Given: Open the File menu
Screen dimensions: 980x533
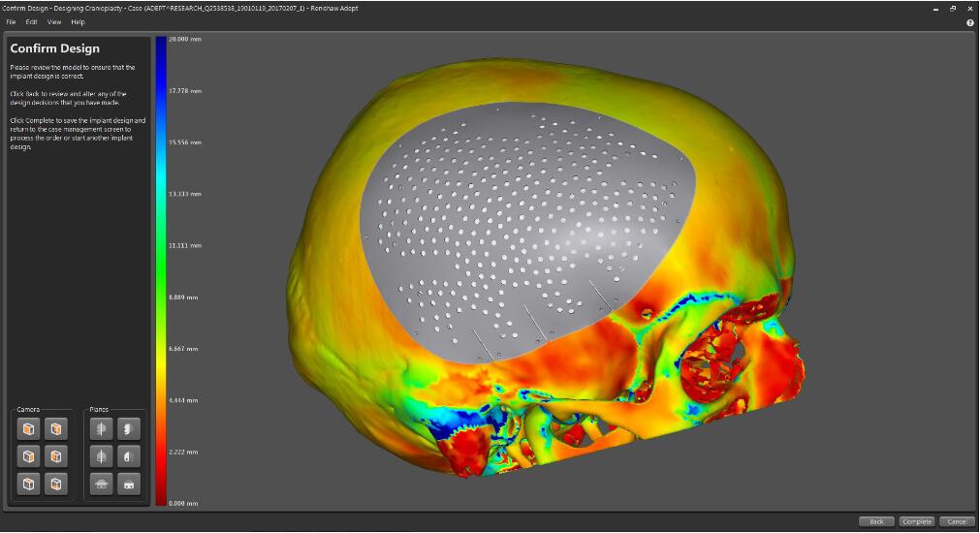Looking at the screenshot, I should pyautogui.click(x=11, y=21).
